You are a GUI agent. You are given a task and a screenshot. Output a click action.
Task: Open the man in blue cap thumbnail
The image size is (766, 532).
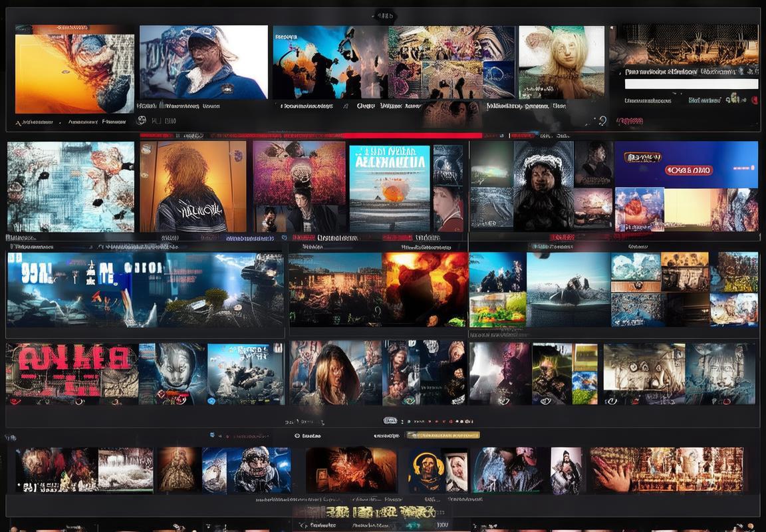point(203,62)
